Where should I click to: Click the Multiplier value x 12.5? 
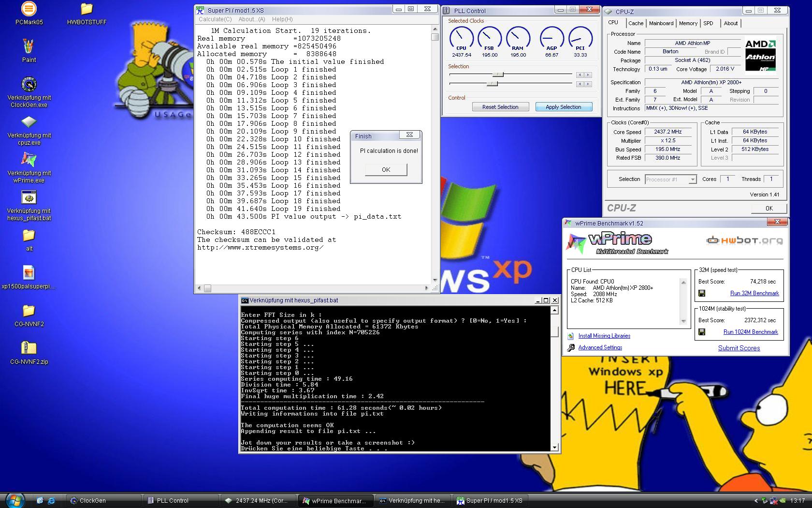[667, 140]
